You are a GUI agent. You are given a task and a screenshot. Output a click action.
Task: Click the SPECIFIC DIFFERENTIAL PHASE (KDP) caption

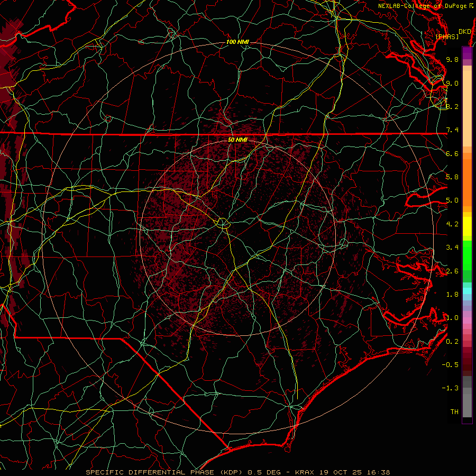(x=164, y=472)
